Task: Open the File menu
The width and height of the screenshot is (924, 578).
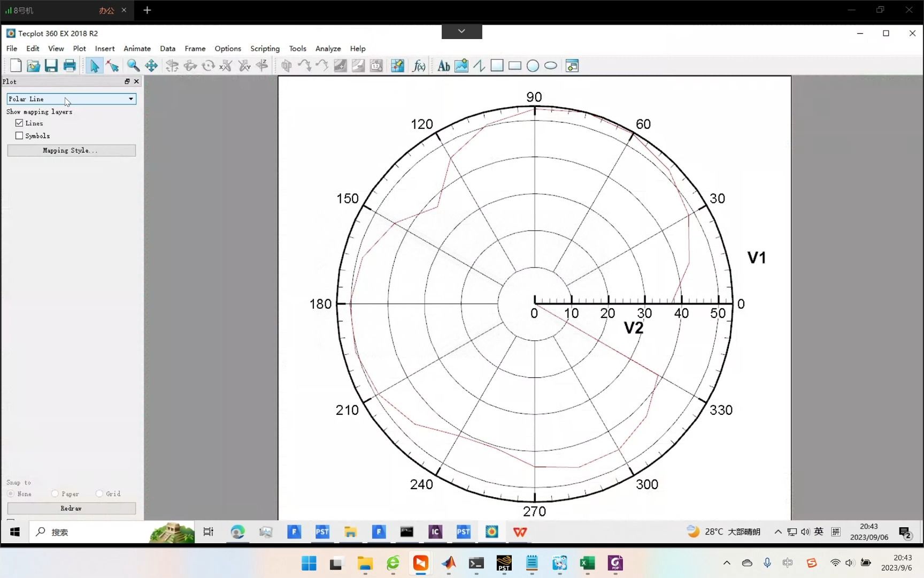Action: (x=12, y=48)
